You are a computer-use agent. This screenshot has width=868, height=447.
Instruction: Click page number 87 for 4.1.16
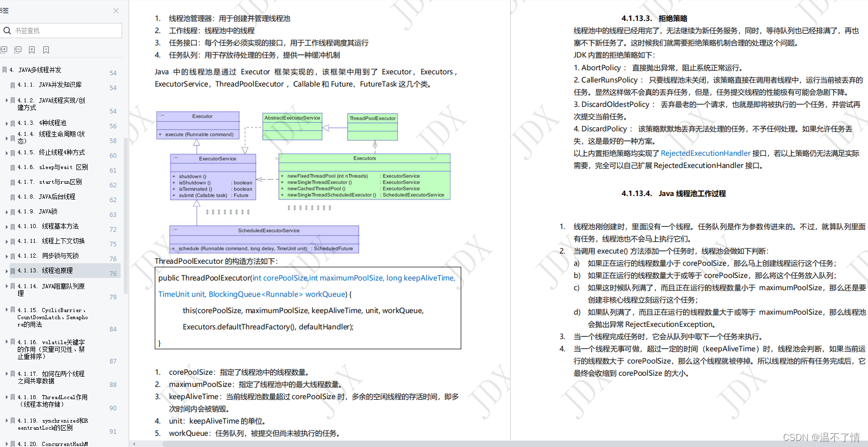click(x=113, y=361)
